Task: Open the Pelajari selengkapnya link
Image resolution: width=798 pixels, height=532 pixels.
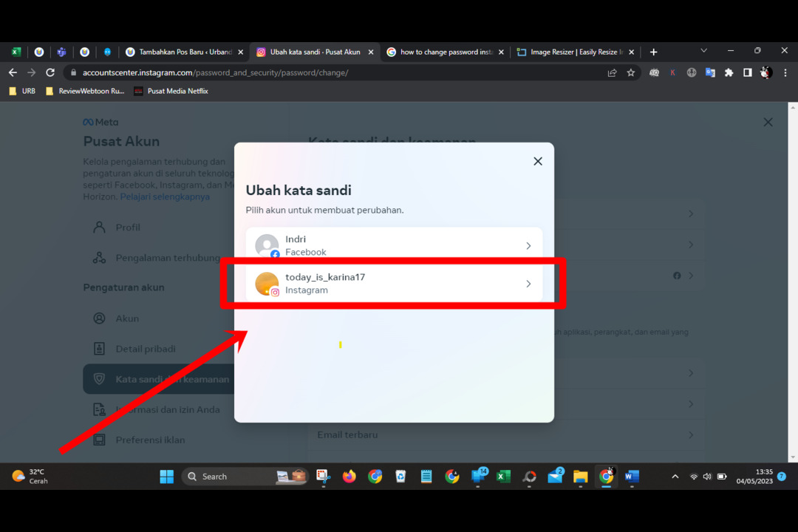Action: coord(164,197)
